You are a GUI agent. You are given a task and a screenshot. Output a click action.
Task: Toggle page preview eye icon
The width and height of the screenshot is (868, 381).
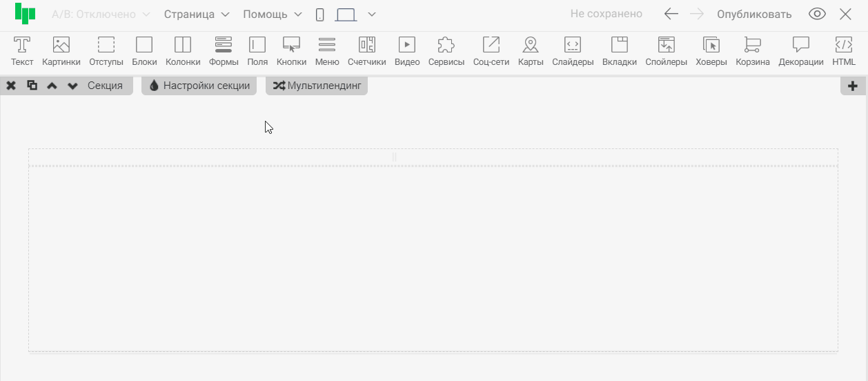click(x=817, y=14)
